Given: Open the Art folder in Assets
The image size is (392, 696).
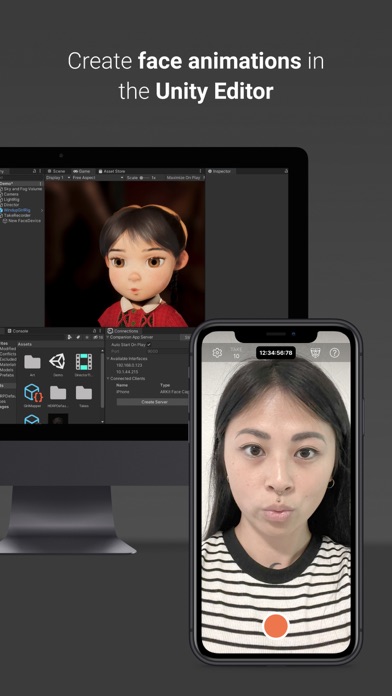Looking at the screenshot, I should (32, 362).
